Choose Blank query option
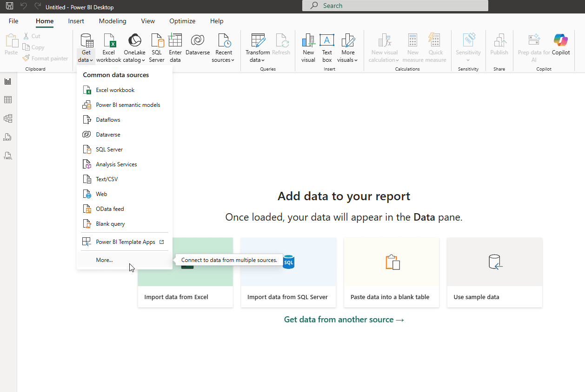This screenshot has width=585, height=392. click(125, 224)
